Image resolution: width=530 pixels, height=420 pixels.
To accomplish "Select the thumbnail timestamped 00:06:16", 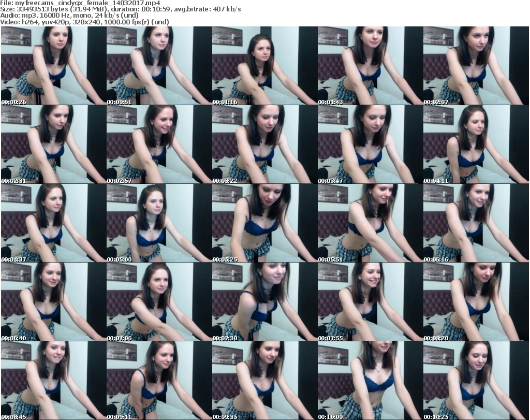I will click(x=476, y=223).
